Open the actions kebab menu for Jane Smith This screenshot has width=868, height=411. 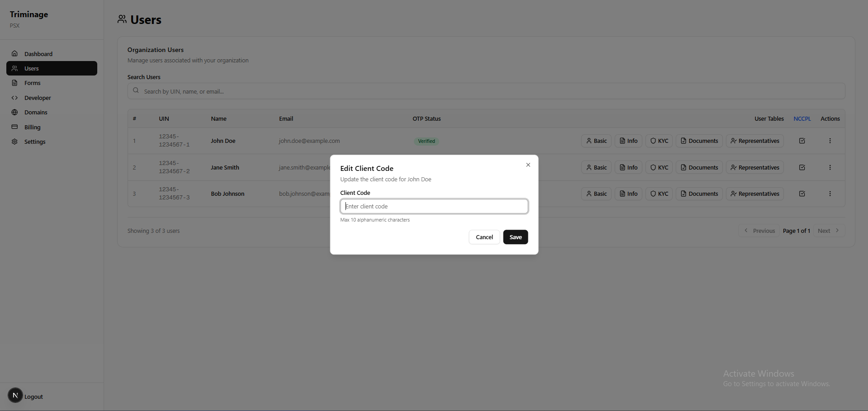tap(830, 167)
